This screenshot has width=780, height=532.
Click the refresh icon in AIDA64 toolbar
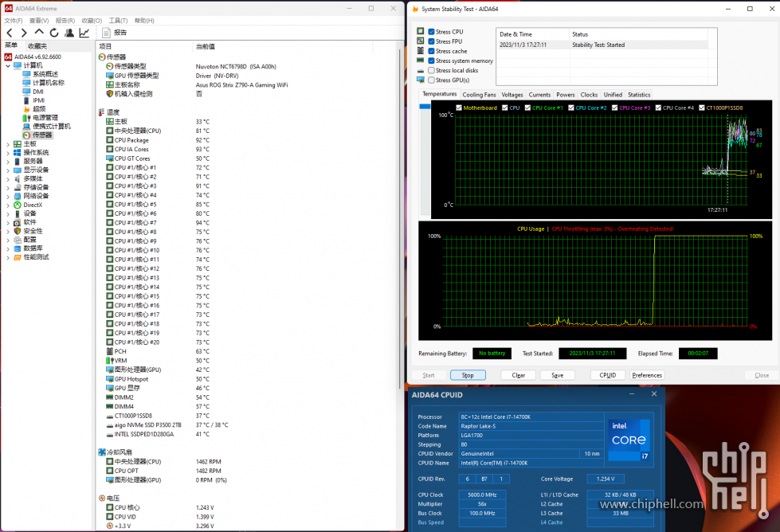53,33
